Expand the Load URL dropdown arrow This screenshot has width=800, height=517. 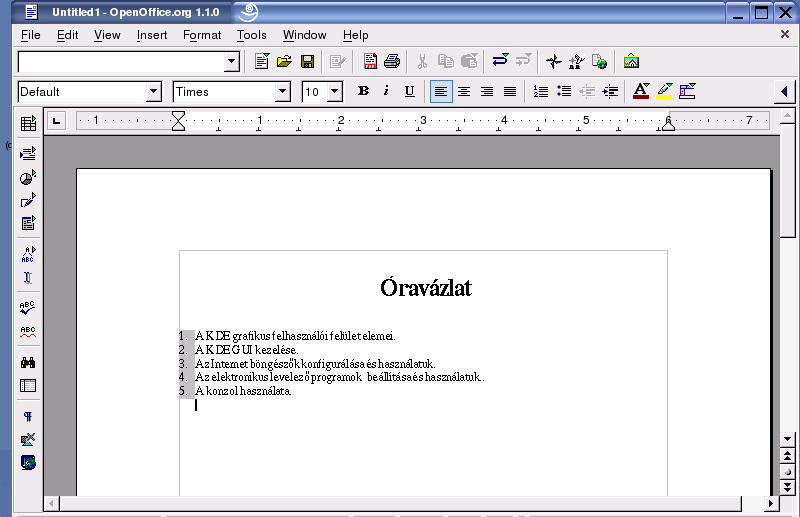click(x=232, y=61)
